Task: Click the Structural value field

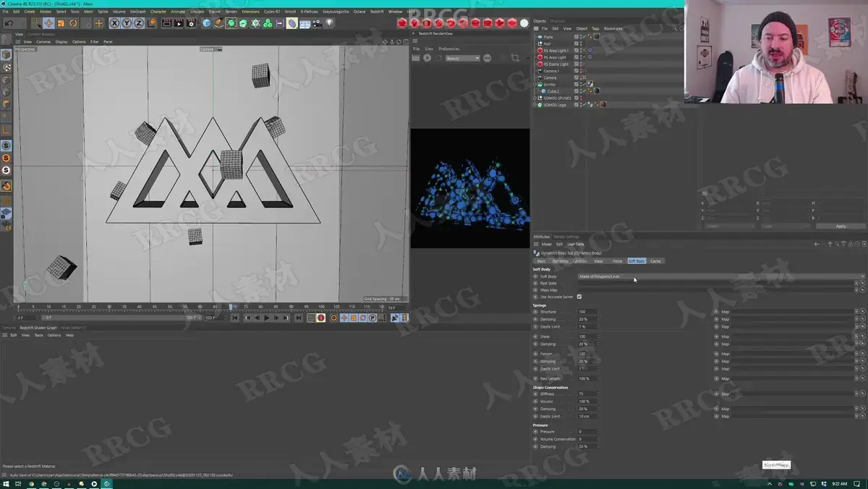Action: 586,312
